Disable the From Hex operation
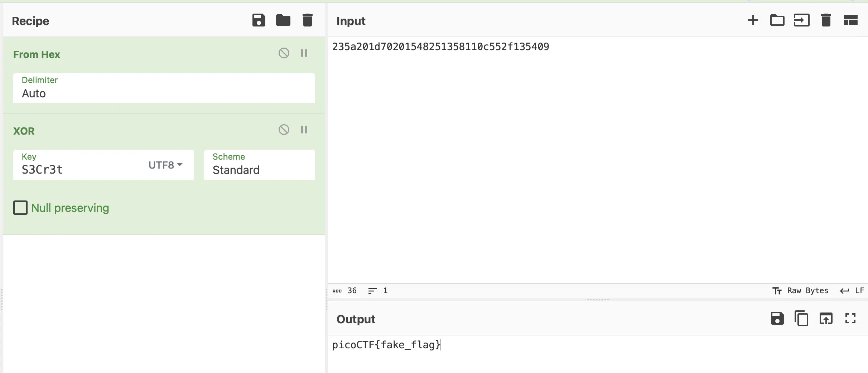This screenshot has height=373, width=868. [284, 53]
